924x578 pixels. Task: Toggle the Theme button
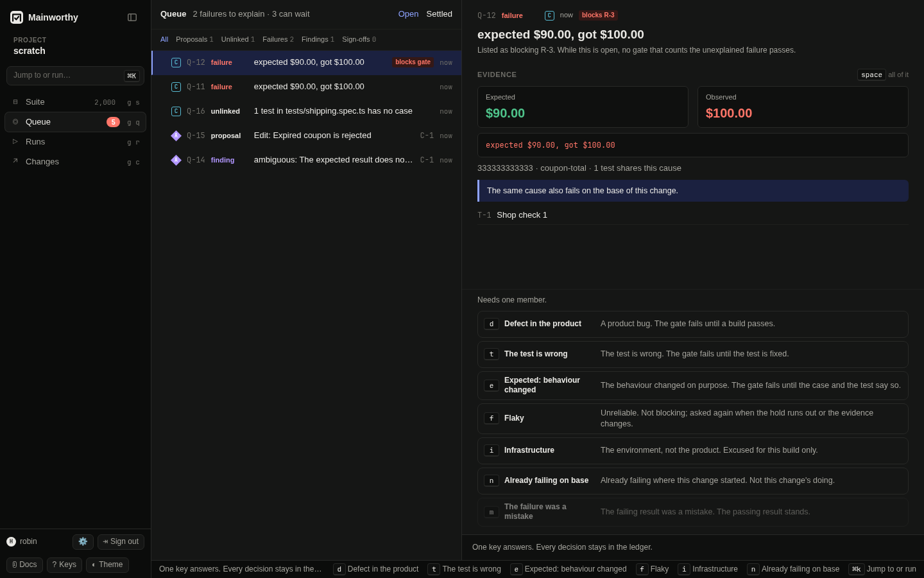tap(107, 565)
